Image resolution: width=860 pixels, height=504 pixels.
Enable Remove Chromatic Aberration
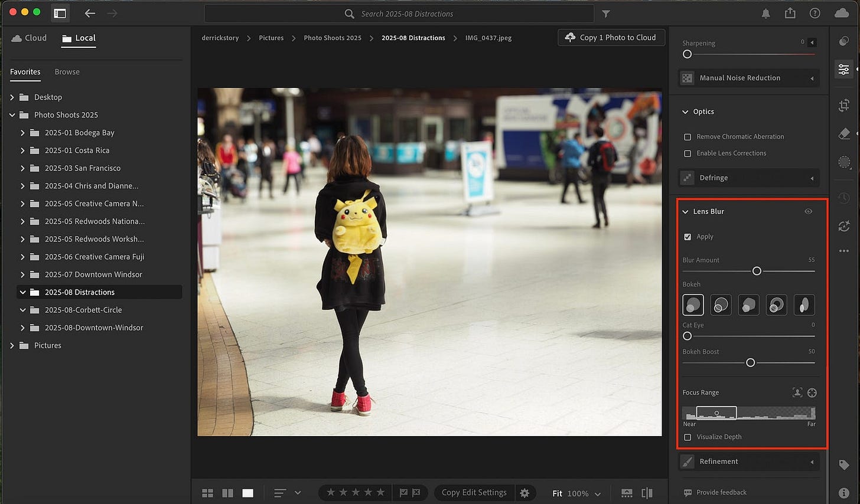pyautogui.click(x=688, y=137)
